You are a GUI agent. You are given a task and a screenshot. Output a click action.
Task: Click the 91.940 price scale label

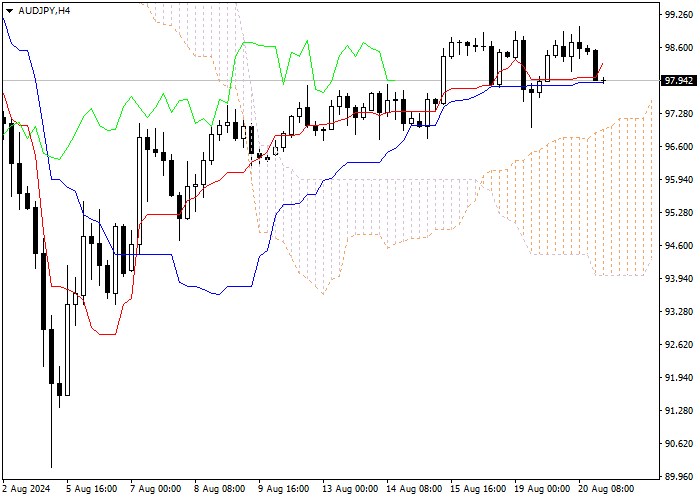click(679, 378)
